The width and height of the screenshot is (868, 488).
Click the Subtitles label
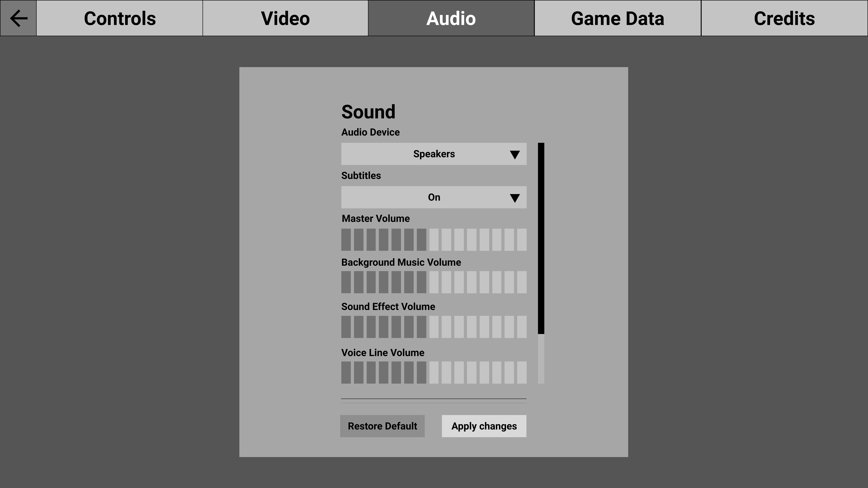(x=361, y=175)
